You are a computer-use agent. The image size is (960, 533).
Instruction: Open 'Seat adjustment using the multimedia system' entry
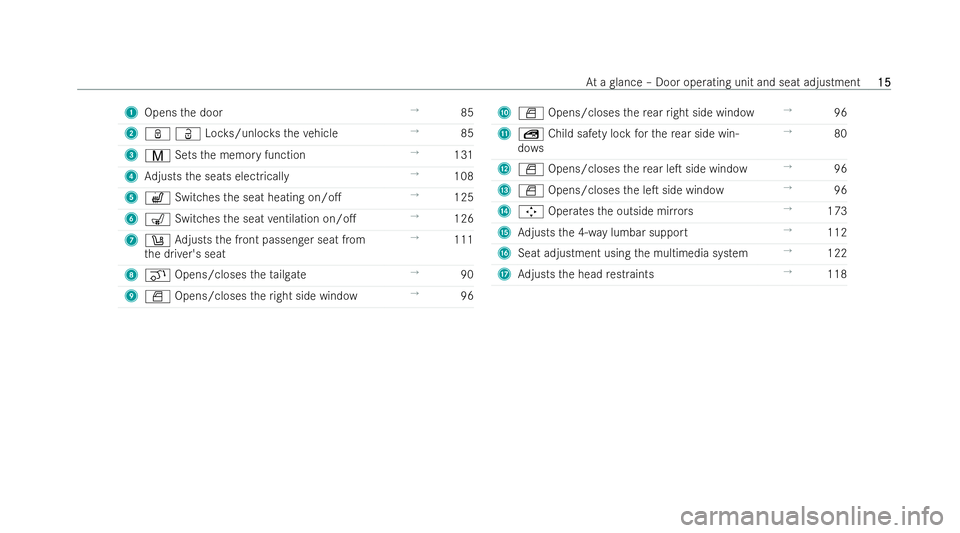pos(632,253)
